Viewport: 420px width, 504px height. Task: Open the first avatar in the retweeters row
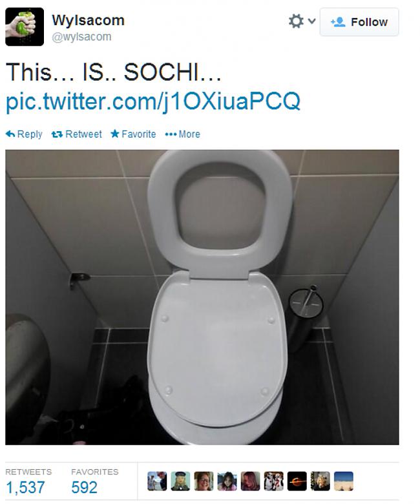tap(157, 481)
